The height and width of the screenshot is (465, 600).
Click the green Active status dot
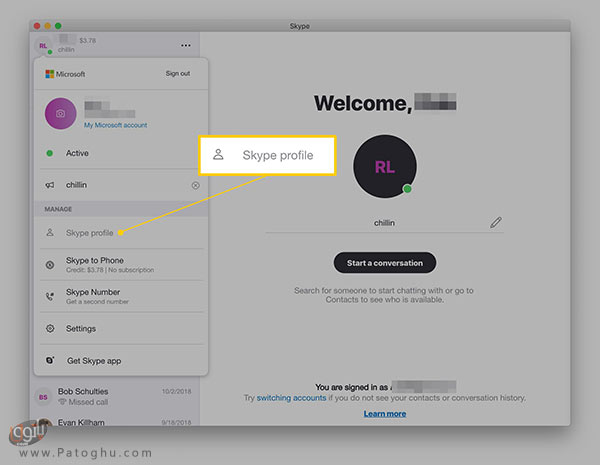tap(50, 153)
